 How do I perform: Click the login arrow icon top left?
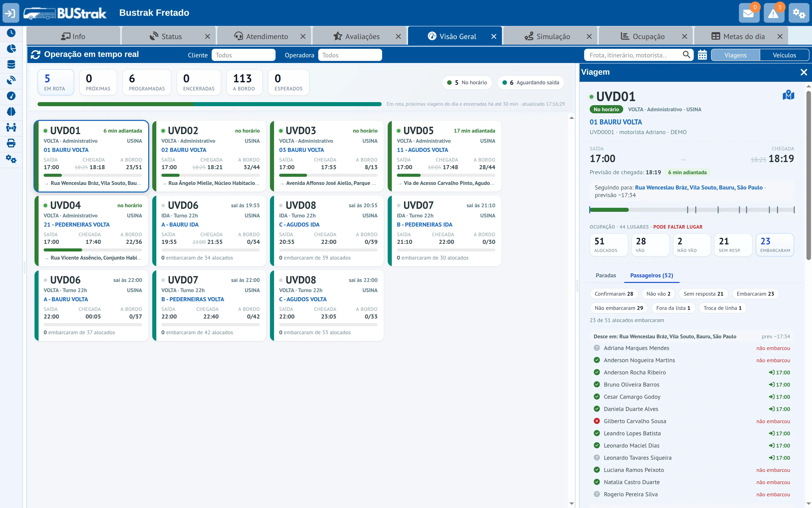coord(11,13)
